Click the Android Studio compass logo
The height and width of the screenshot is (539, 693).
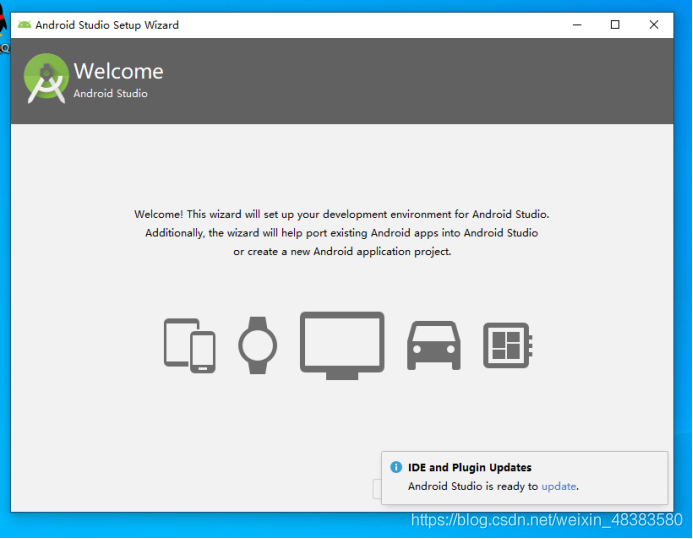46,79
